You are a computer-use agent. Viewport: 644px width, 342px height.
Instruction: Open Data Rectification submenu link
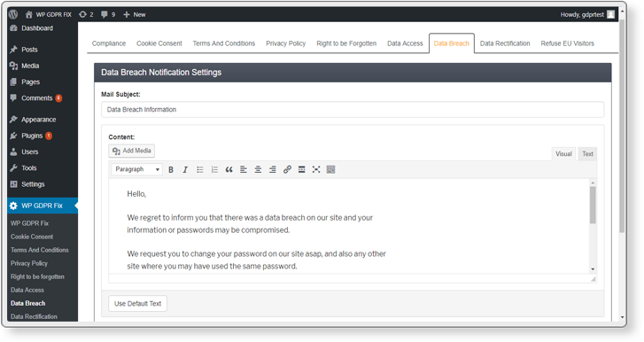34,316
